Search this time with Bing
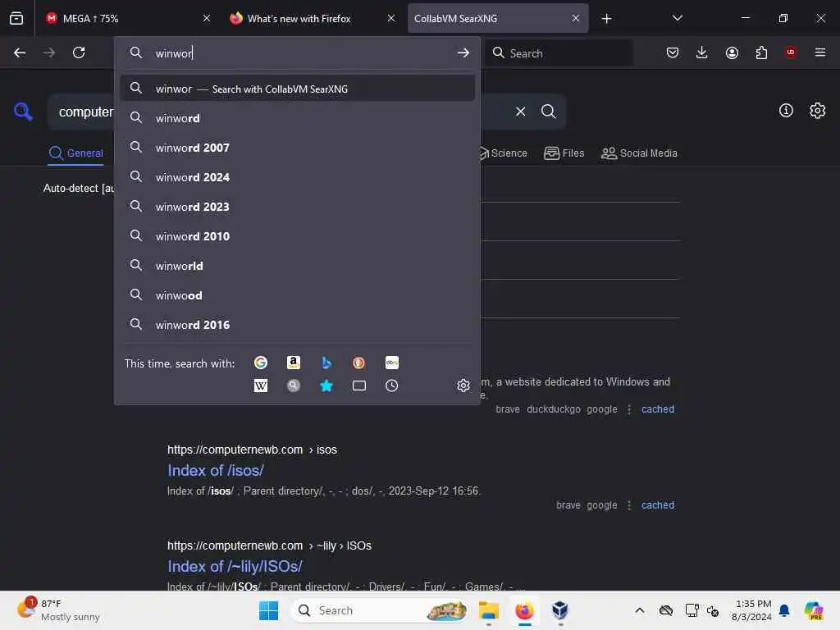The image size is (840, 630). (x=326, y=363)
